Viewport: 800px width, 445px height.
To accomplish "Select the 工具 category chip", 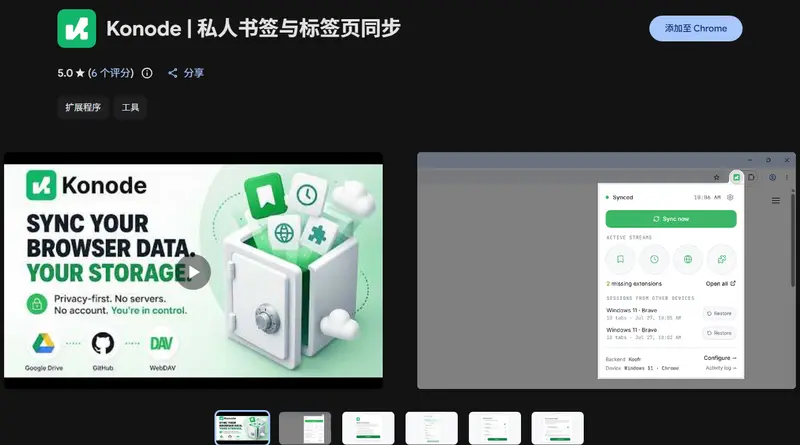I will tap(130, 107).
